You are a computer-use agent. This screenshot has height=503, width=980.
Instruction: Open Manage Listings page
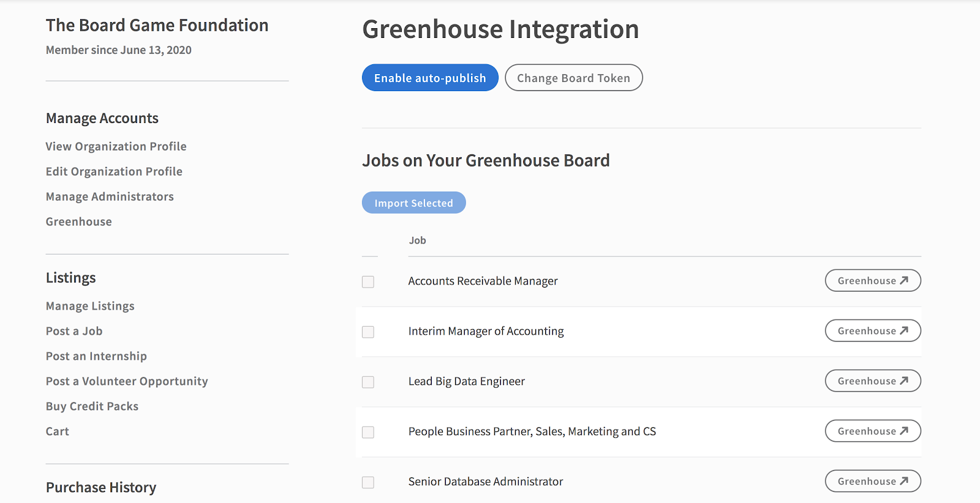[90, 306]
